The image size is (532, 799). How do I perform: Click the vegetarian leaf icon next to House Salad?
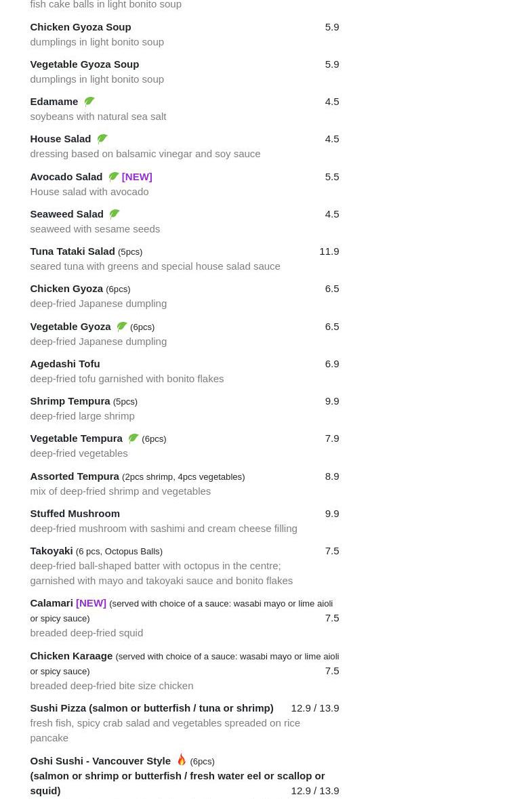[102, 139]
